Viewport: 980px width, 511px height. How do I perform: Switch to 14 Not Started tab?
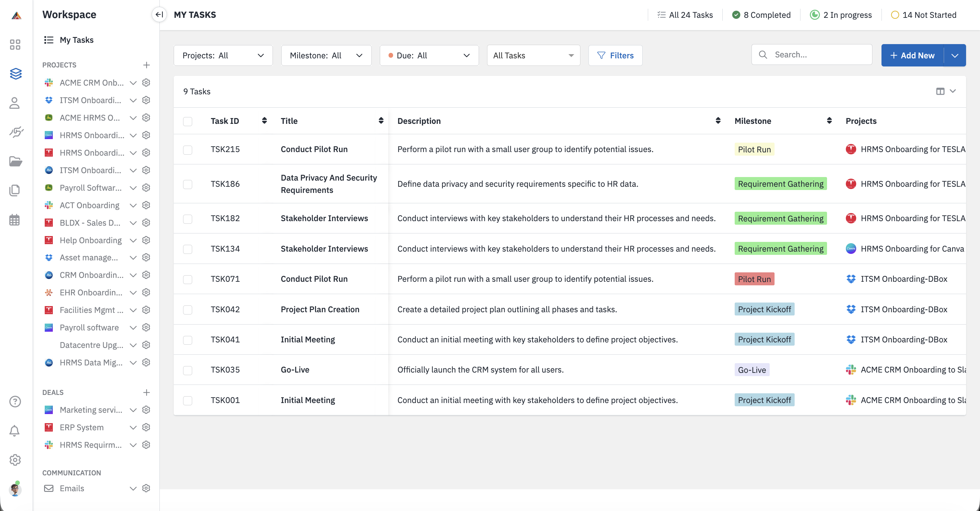click(923, 15)
